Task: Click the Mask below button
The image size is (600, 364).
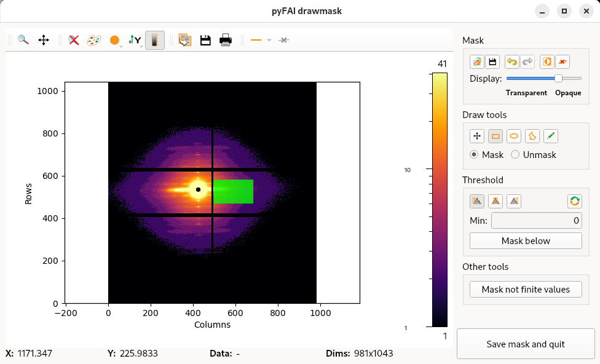Action: click(x=526, y=241)
